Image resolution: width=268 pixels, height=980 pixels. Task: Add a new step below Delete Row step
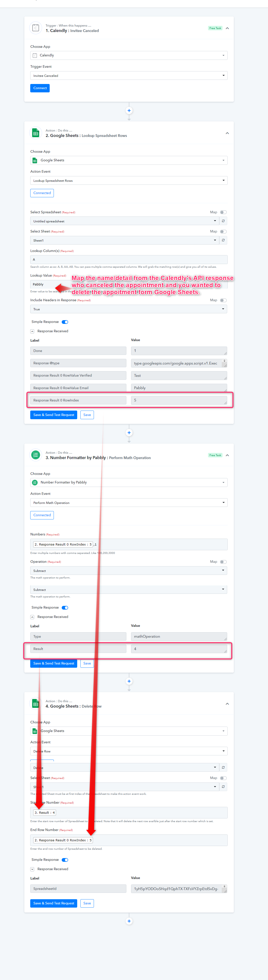(129, 921)
